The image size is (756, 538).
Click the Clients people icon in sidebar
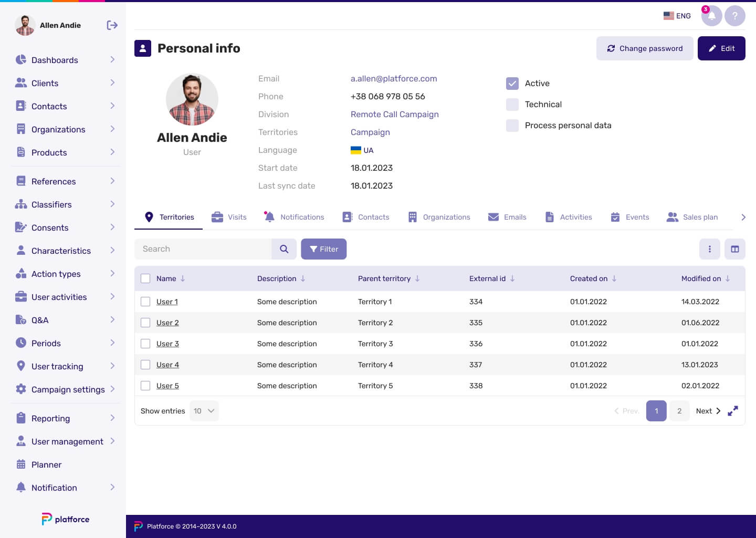[x=21, y=83]
